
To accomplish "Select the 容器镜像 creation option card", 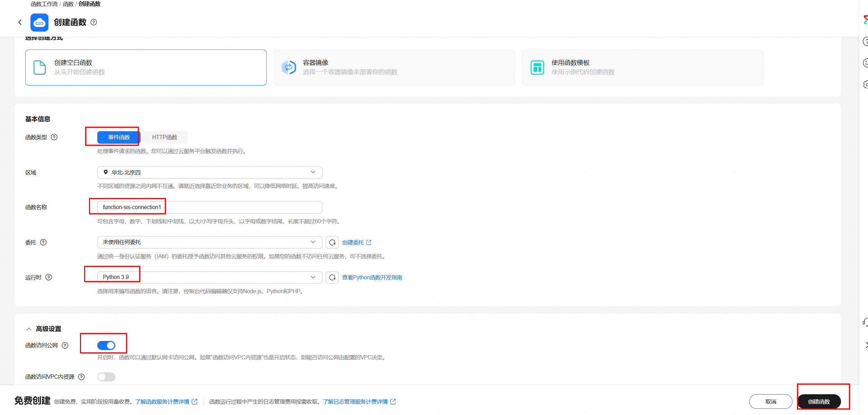I will pyautogui.click(x=394, y=67).
